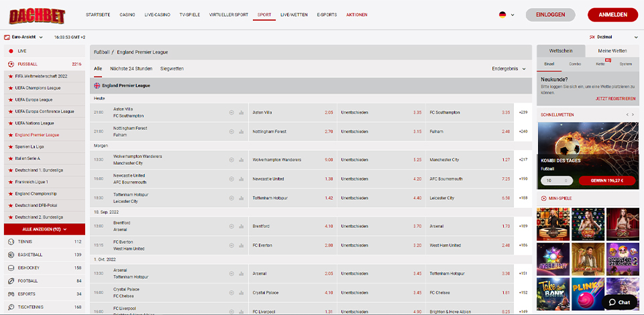The width and height of the screenshot is (644, 315).
Task: Open statistics icon for Tottenham vs Leicester City
Action: click(x=241, y=198)
